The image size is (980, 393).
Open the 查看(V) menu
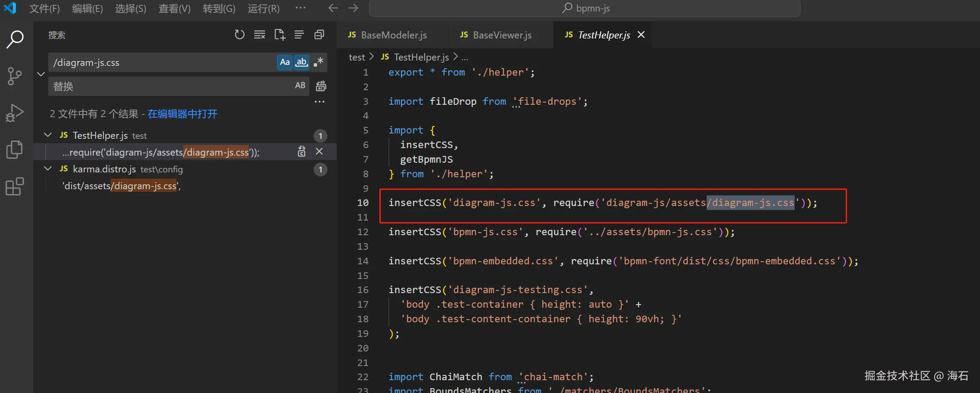(174, 8)
